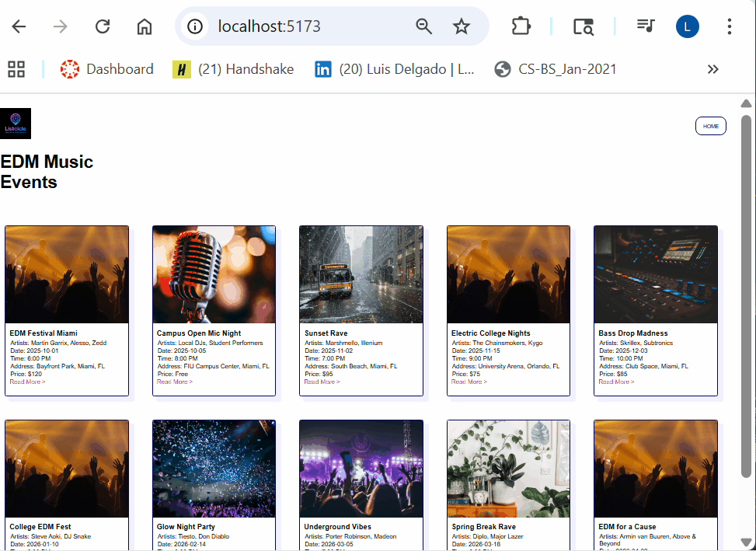Click Read More under Electric College Nights

pyautogui.click(x=469, y=382)
